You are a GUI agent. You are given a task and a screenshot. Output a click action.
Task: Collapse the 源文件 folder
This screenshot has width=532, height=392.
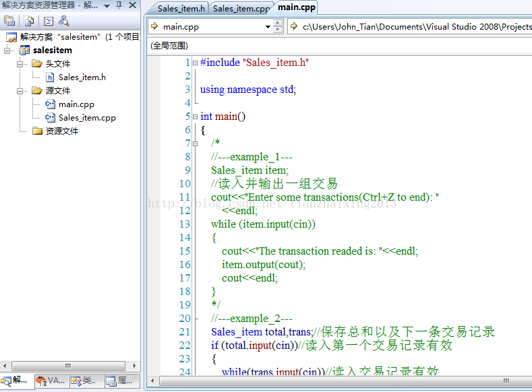21,91
